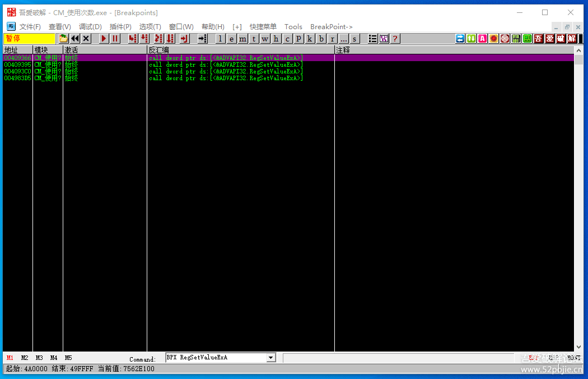Click the 反汇编 column header
The image size is (588, 379).
[241, 50]
